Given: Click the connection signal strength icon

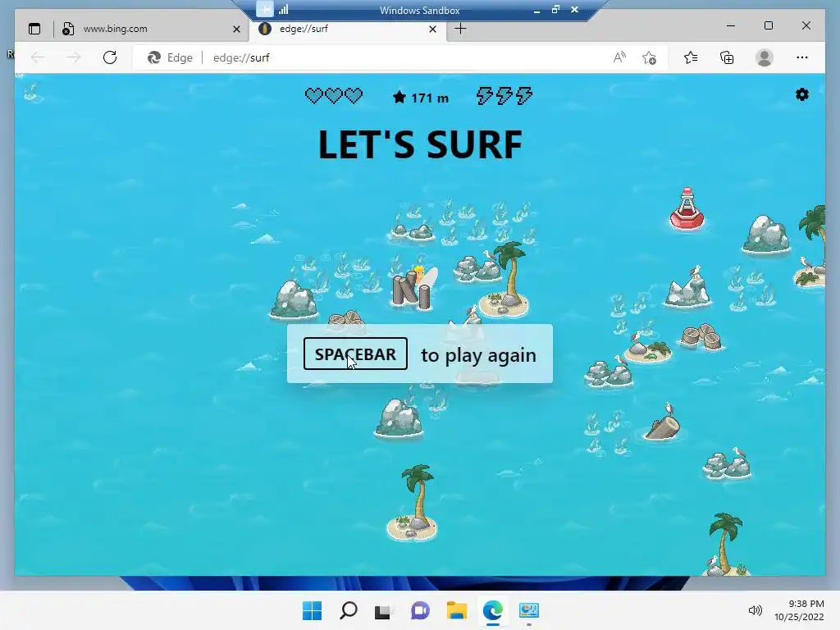Looking at the screenshot, I should (x=283, y=9).
